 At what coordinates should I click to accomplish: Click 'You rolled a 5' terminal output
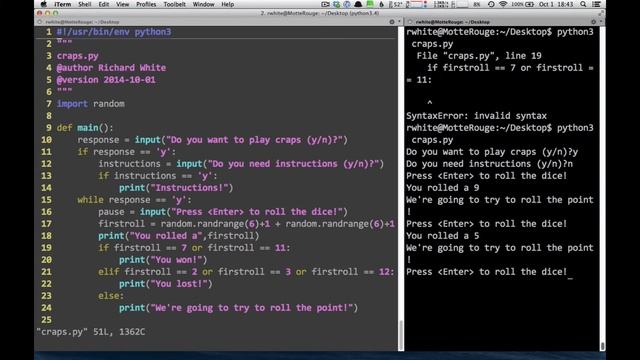pos(442,236)
